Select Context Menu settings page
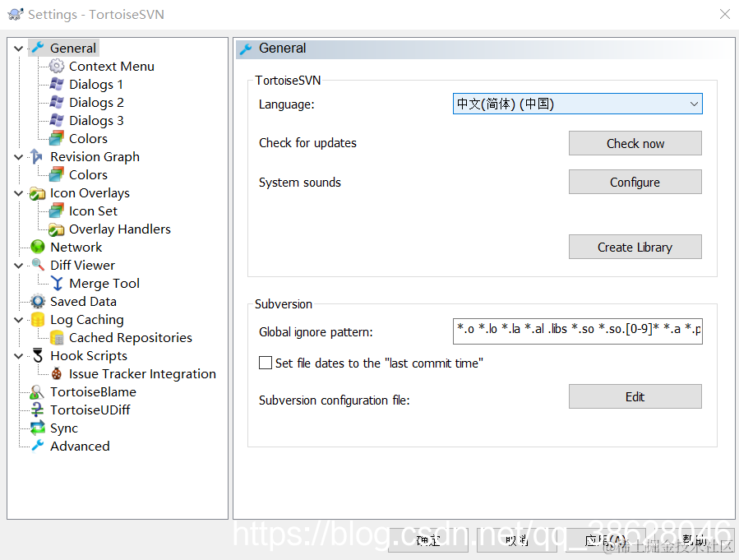Viewport: 739px width, 560px height. point(112,67)
